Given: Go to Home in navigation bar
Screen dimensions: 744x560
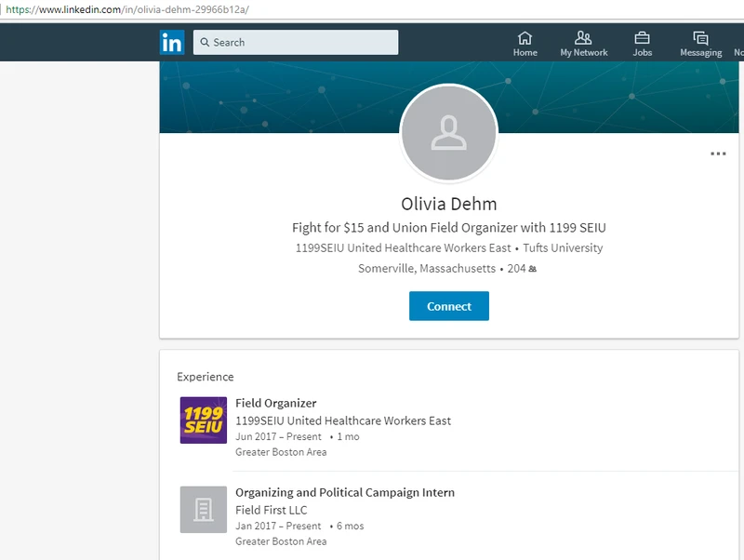Looking at the screenshot, I should [x=525, y=44].
